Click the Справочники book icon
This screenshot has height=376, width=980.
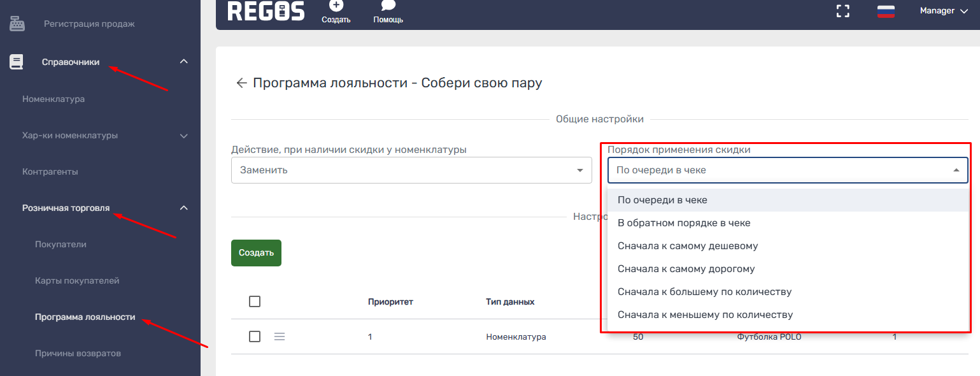(x=17, y=62)
